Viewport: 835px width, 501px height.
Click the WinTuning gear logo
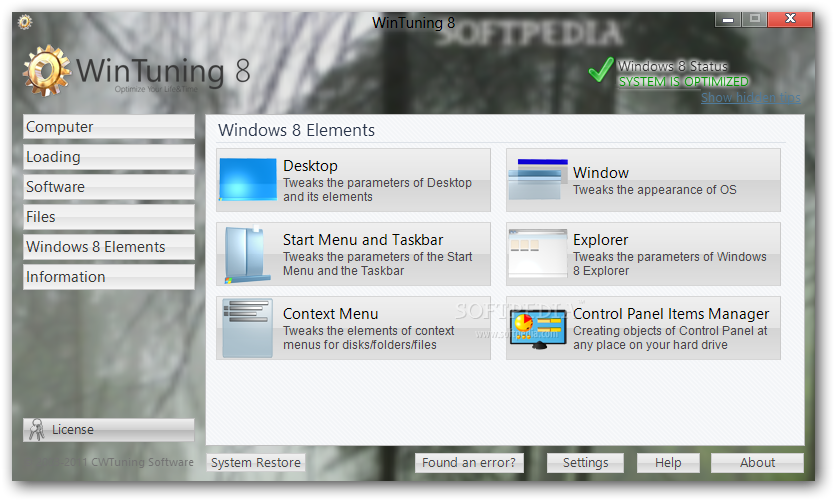47,71
